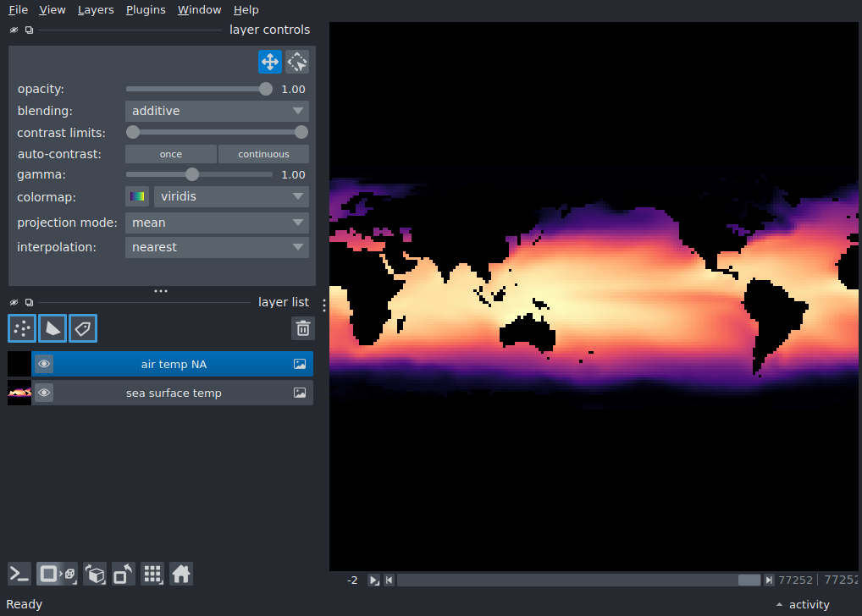Screen dimensions: 862x616
Task: Transpose displayed dimensions icon
Action: 123,575
